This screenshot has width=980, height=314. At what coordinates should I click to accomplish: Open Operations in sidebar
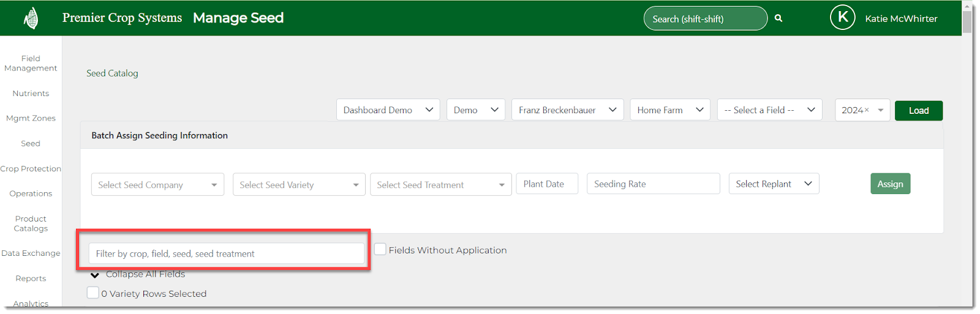pyautogui.click(x=31, y=193)
